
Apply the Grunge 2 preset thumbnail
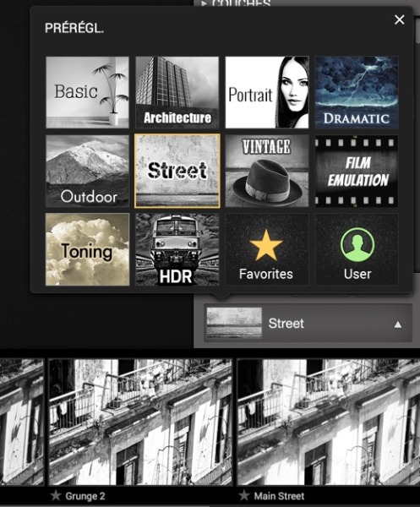pos(140,422)
